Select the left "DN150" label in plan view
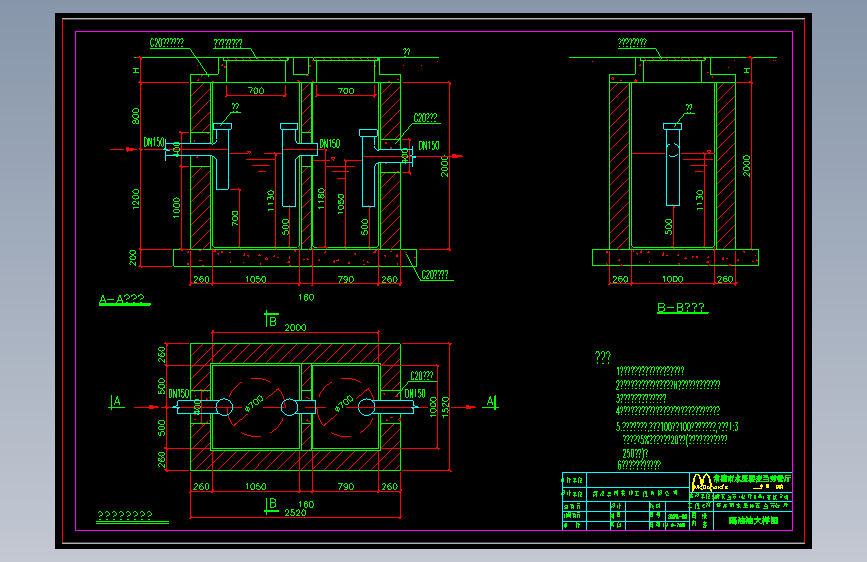 click(x=179, y=394)
